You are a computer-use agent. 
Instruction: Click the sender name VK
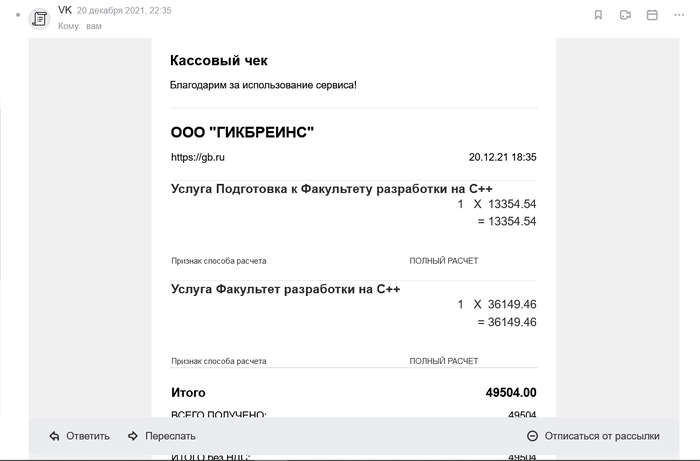pyautogui.click(x=65, y=10)
